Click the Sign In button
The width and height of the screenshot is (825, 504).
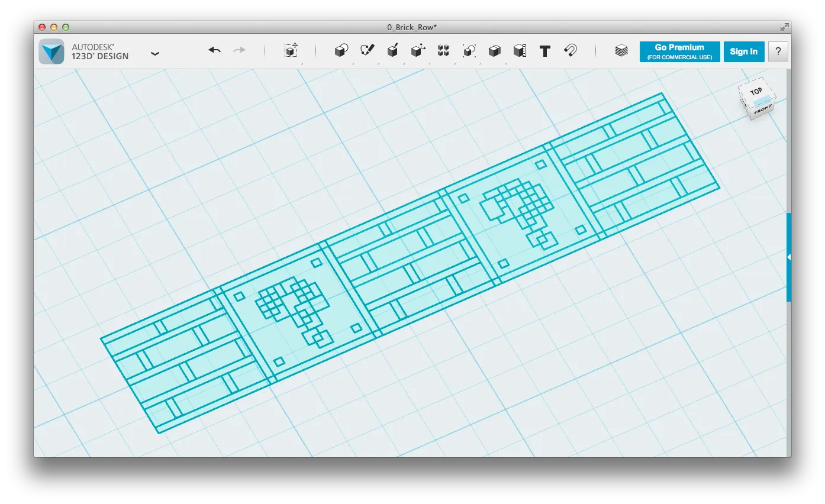pos(744,51)
